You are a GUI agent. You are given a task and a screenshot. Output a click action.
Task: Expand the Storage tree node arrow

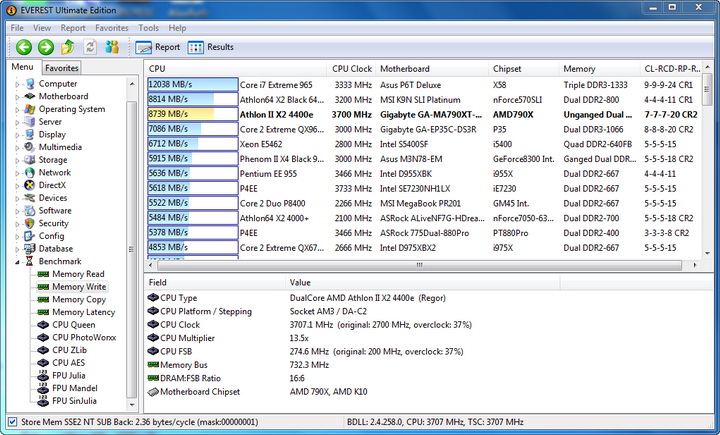[17, 160]
